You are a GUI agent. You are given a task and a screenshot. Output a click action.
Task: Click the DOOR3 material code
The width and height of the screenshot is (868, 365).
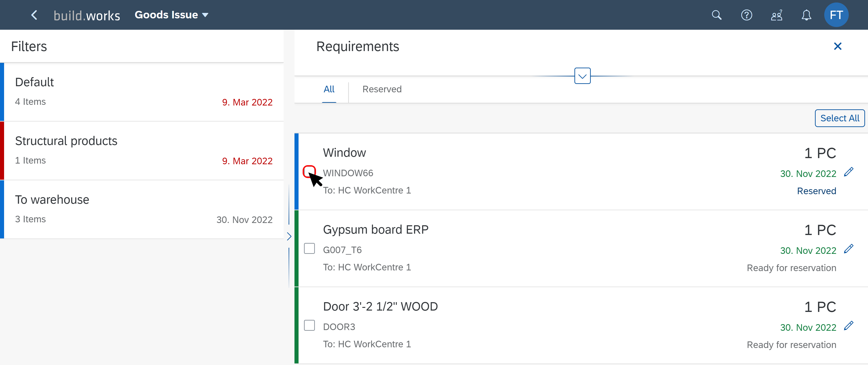339,326
